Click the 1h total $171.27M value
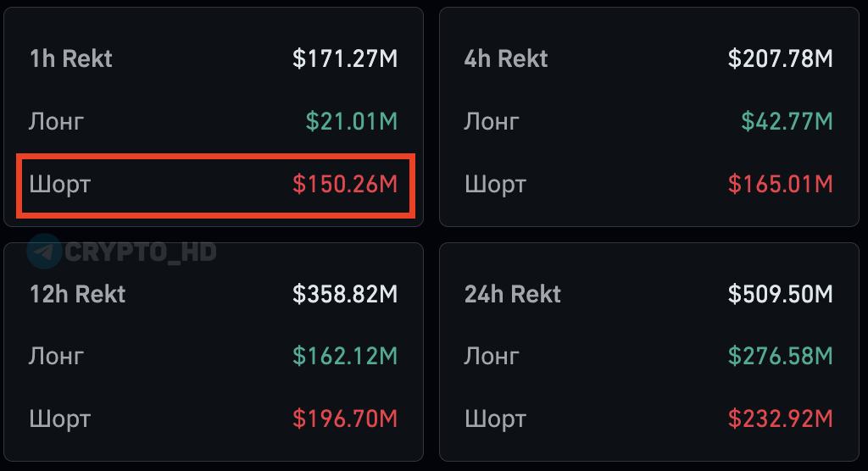The width and height of the screenshot is (868, 471). point(345,58)
